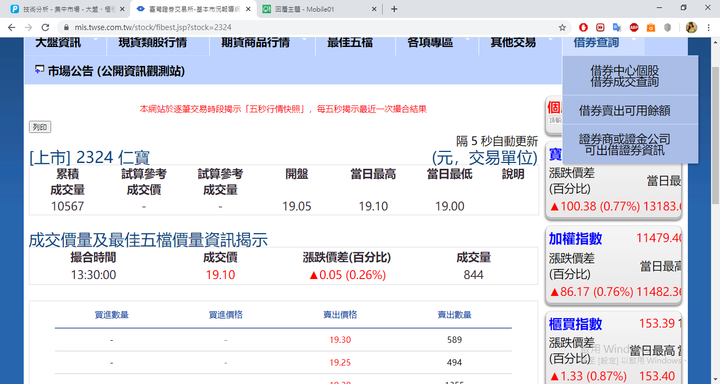
Task: Open the 最佳五檔 menu
Action: pyautogui.click(x=350, y=43)
